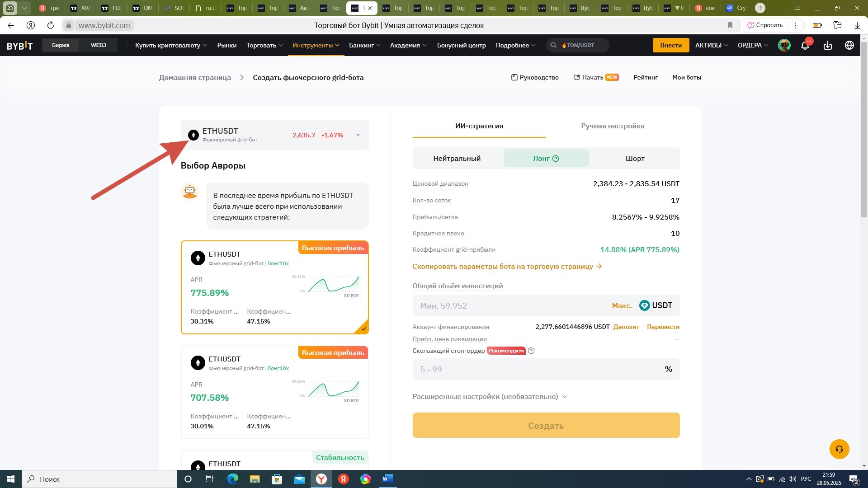Open the ETHUSDT trading pair dropdown
The width and height of the screenshot is (868, 488).
point(275,135)
